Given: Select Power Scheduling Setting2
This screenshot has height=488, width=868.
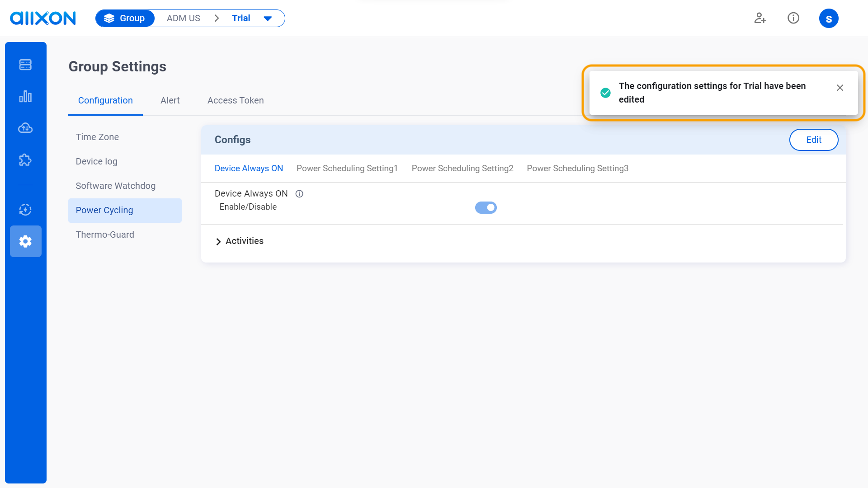Looking at the screenshot, I should (x=462, y=168).
